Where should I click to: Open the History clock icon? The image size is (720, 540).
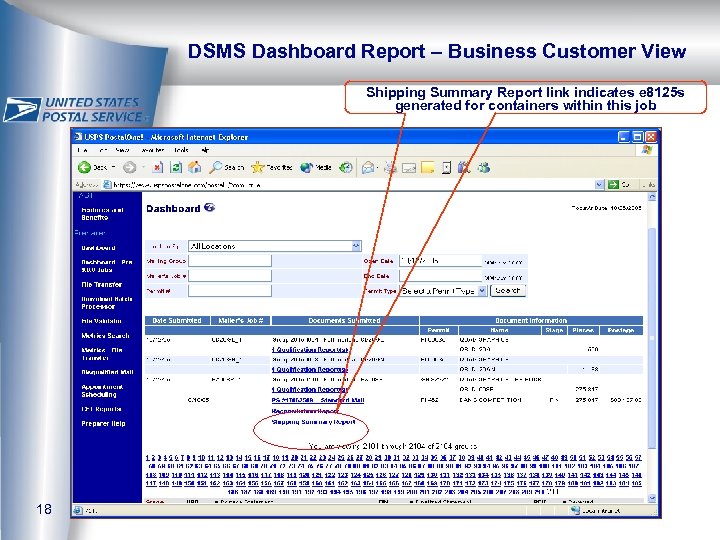(x=346, y=168)
